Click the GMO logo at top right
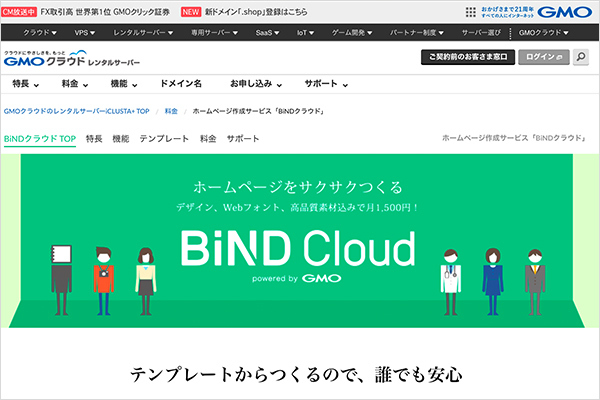Screen dimensions: 600x400 point(565,12)
